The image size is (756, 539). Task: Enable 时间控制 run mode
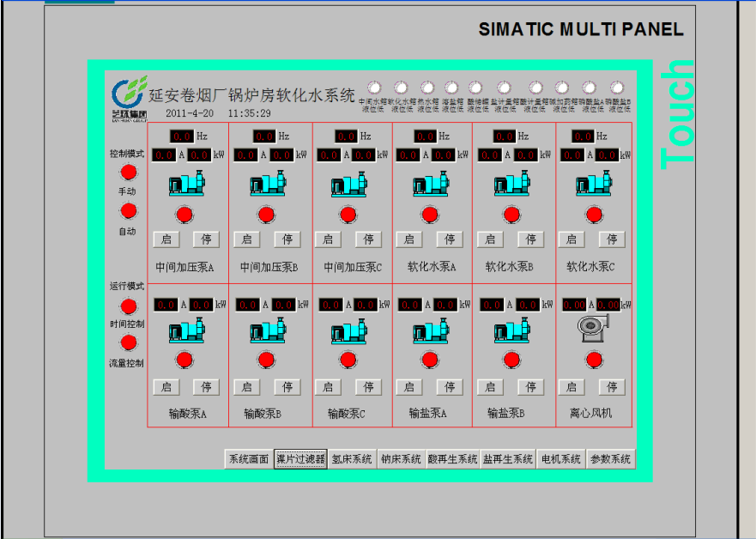point(129,306)
